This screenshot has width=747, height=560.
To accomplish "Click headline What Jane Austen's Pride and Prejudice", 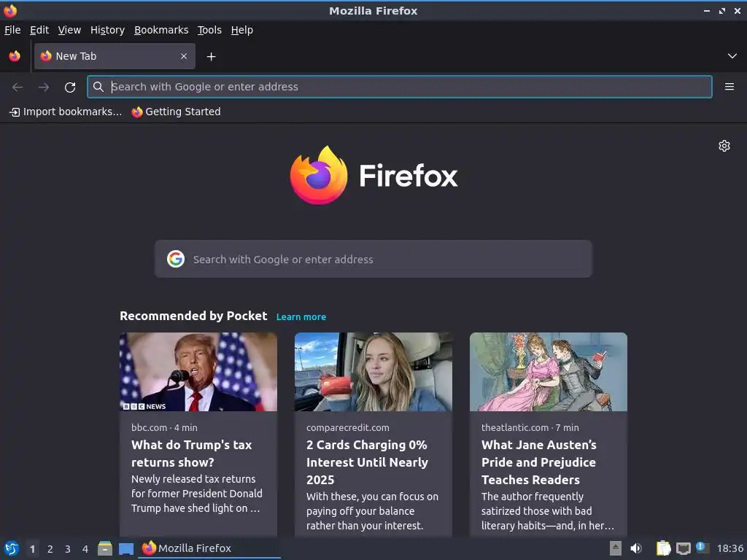I will click(x=539, y=462).
